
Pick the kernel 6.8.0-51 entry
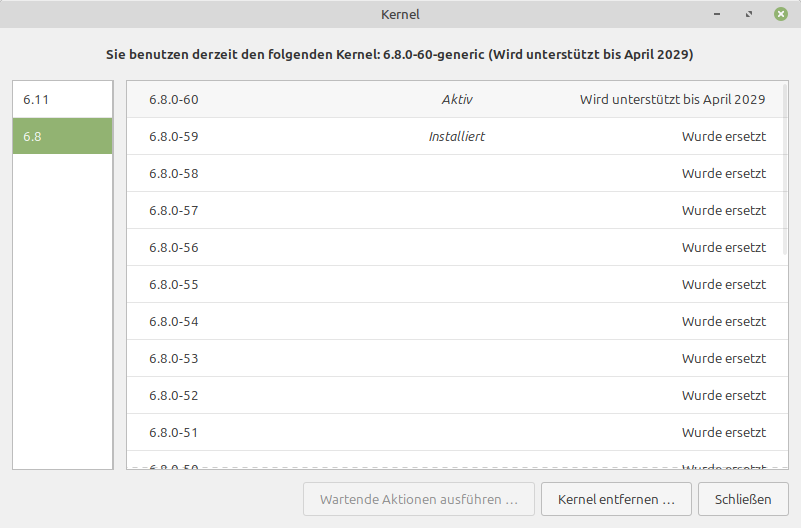click(456, 432)
